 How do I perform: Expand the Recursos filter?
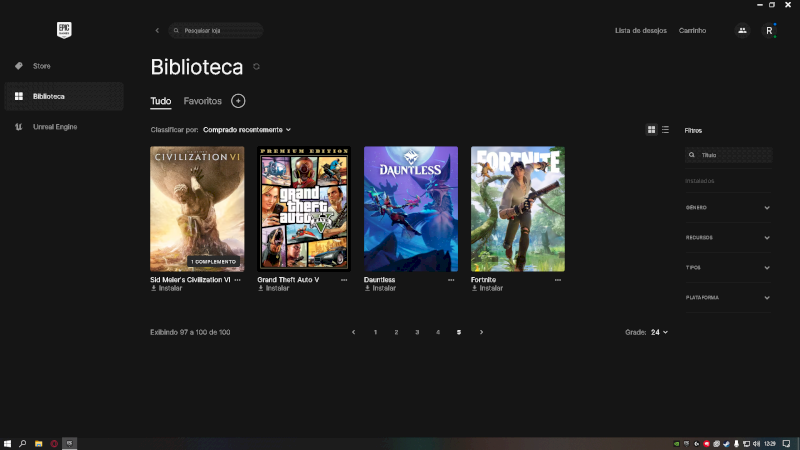point(728,238)
